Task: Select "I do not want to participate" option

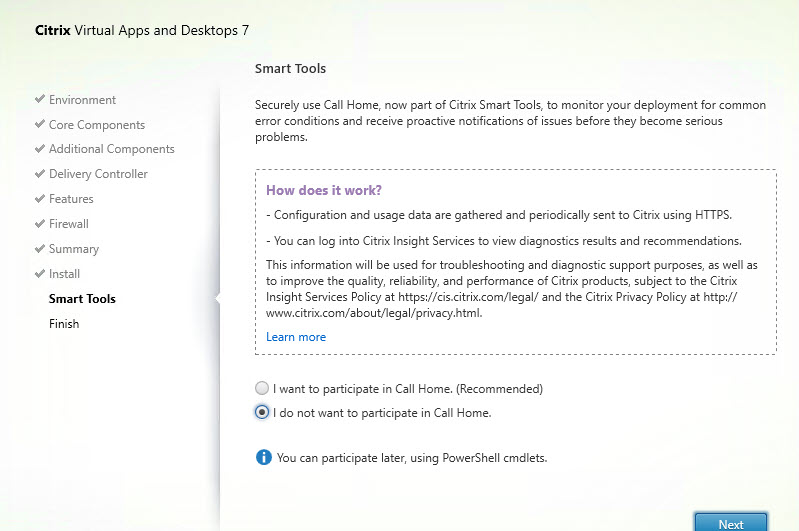Action: pos(262,412)
